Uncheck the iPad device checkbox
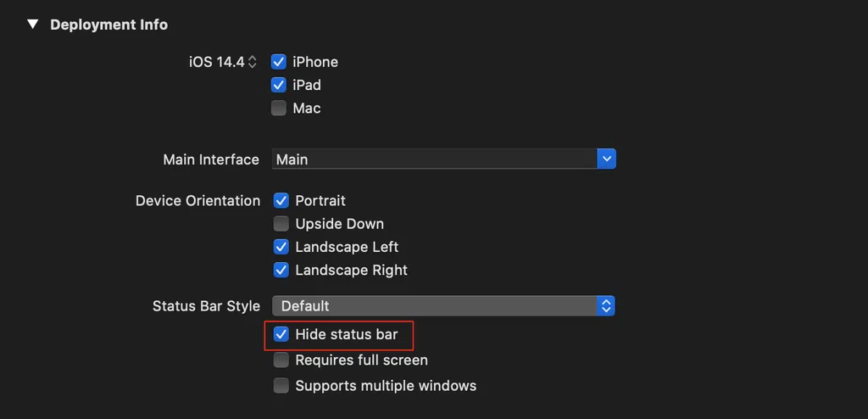The image size is (868, 419). click(278, 85)
